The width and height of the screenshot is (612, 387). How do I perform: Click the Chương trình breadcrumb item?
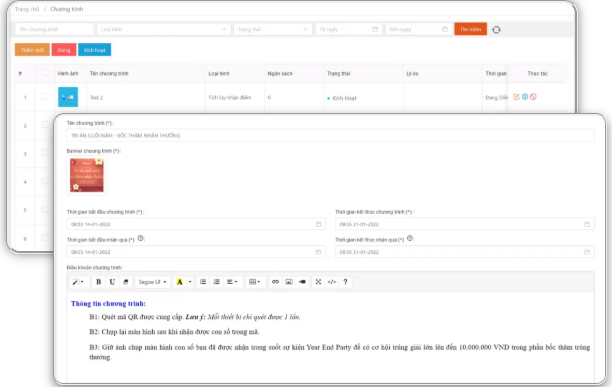(x=66, y=9)
